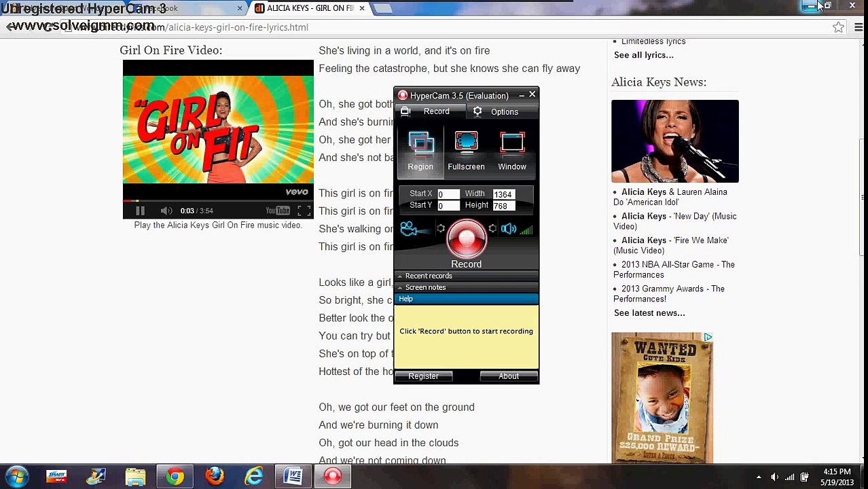
Task: Open the system tray volume control
Action: [x=774, y=477]
